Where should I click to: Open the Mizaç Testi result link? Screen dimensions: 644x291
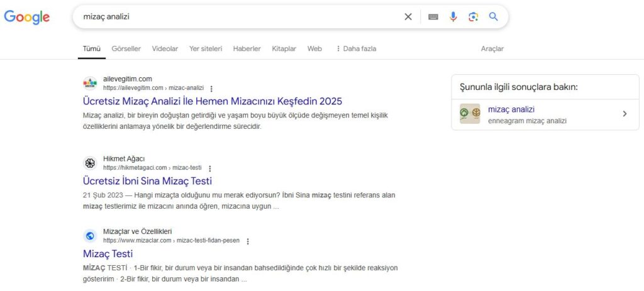108,254
